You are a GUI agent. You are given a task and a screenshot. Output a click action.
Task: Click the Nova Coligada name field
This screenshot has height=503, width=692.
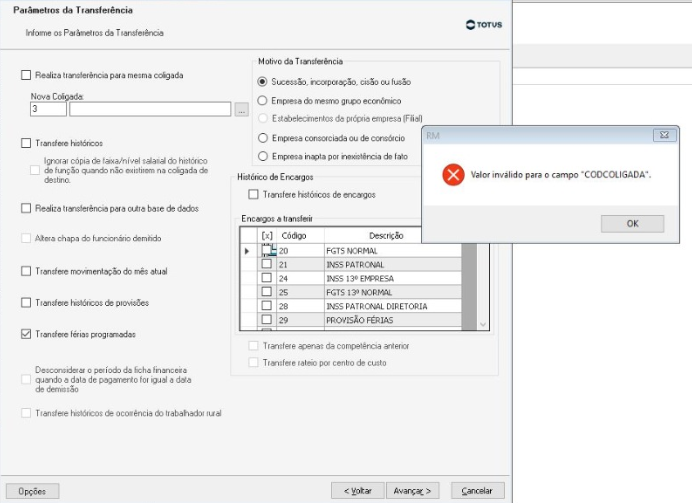(x=150, y=109)
